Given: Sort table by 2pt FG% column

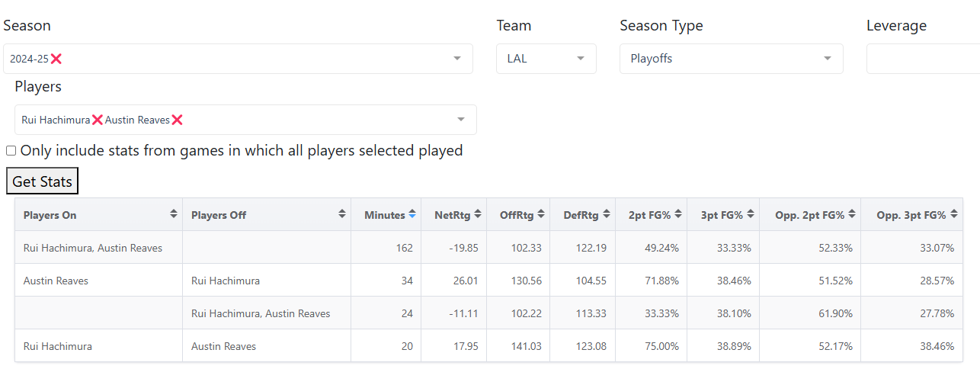Looking at the screenshot, I should 678,215.
